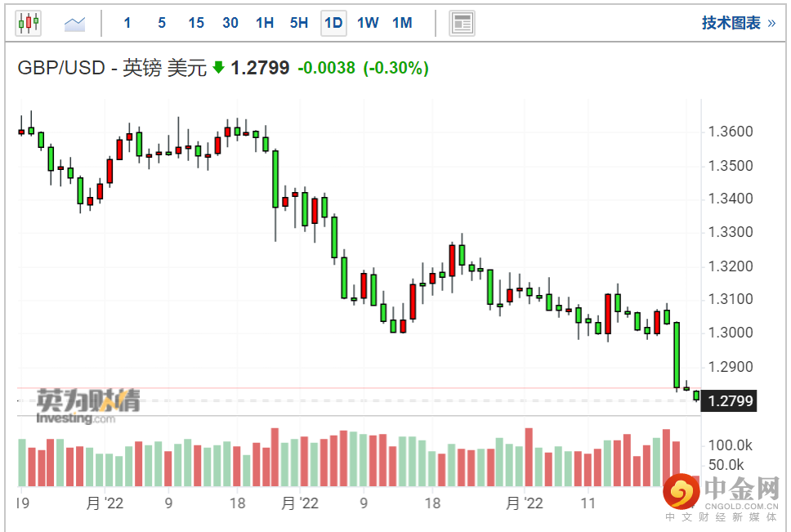Expand the double chevron next to 技术图表
This screenshot has width=791, height=532.
tap(771, 23)
